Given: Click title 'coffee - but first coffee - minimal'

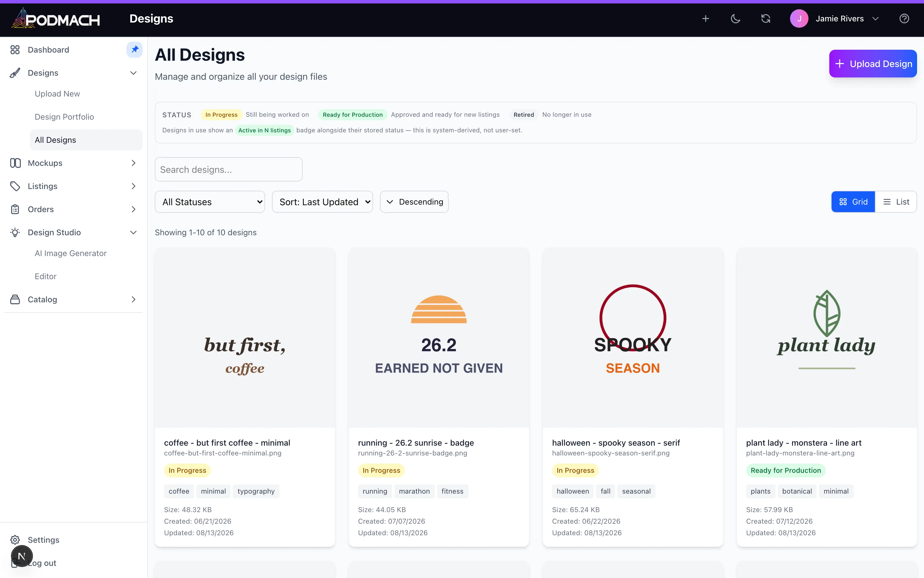Looking at the screenshot, I should (x=227, y=443).
